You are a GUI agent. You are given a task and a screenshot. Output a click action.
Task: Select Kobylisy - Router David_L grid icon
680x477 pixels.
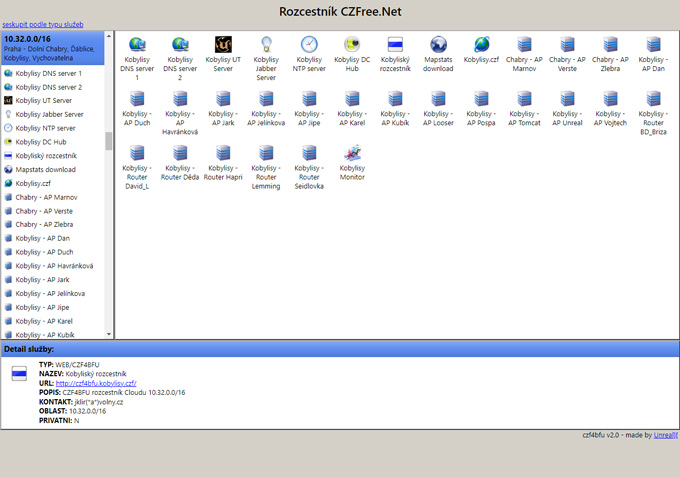[137, 153]
